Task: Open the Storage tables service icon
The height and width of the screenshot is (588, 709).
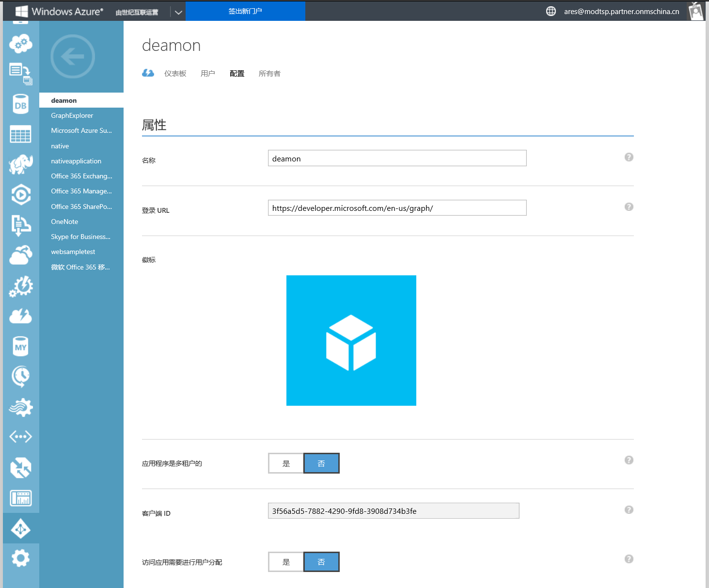Action: click(x=20, y=134)
